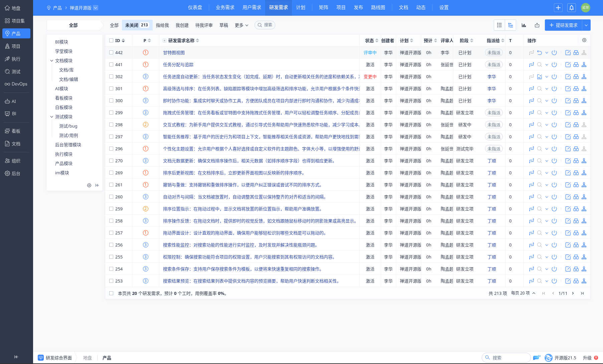Open the bar chart report icon

tap(524, 25)
